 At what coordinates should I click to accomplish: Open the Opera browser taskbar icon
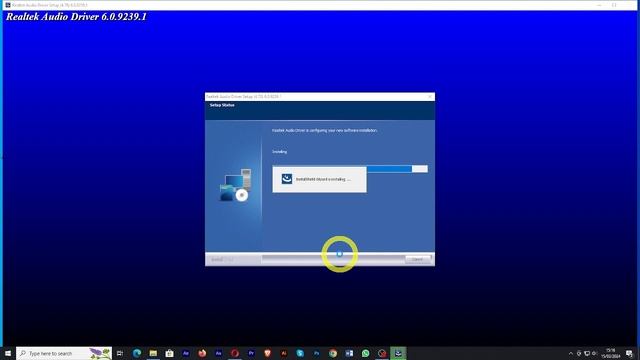click(x=235, y=353)
